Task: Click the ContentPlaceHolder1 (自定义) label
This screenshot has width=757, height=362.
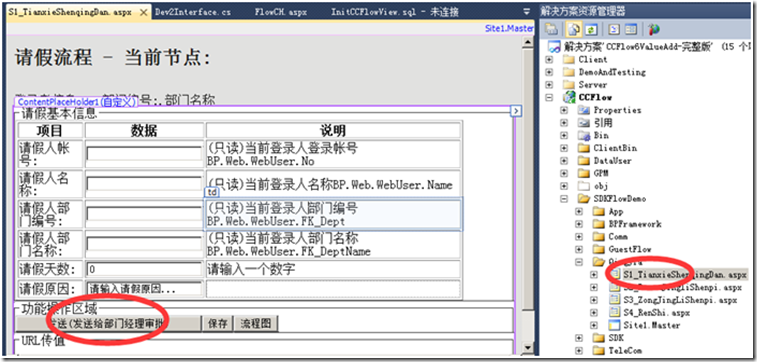Action: click(x=77, y=102)
